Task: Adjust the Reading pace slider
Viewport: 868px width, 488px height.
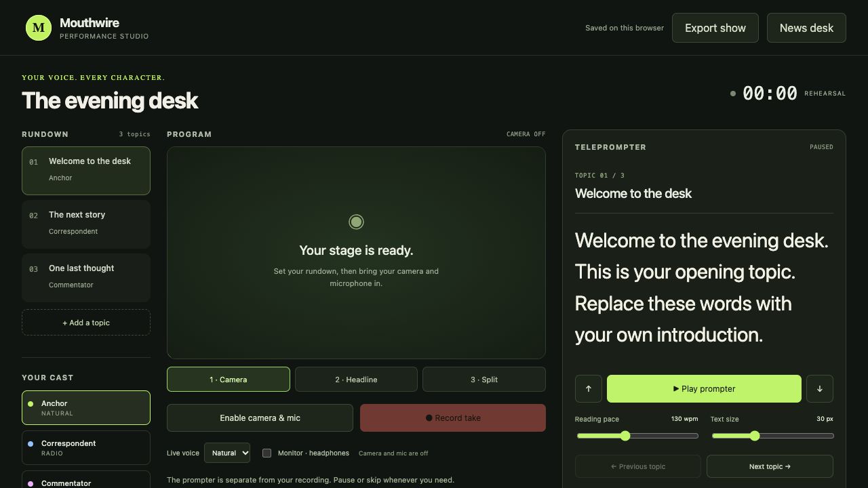Action: pyautogui.click(x=637, y=436)
